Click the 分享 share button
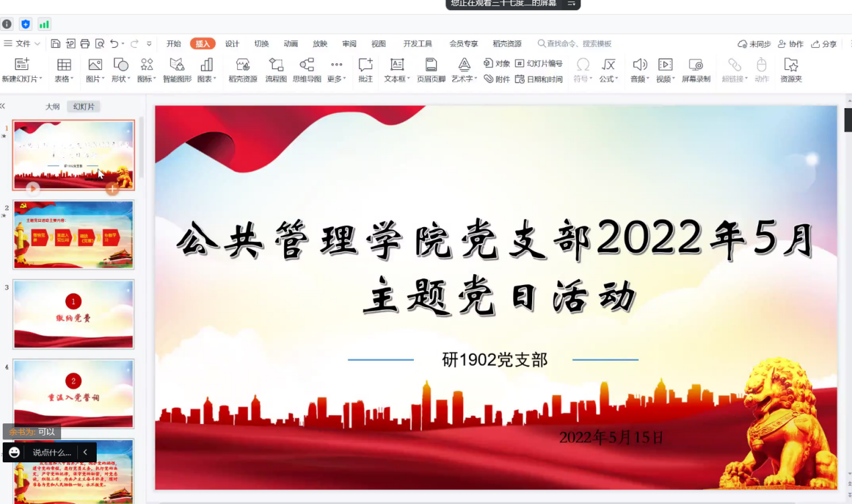The height and width of the screenshot is (504, 852). point(824,44)
